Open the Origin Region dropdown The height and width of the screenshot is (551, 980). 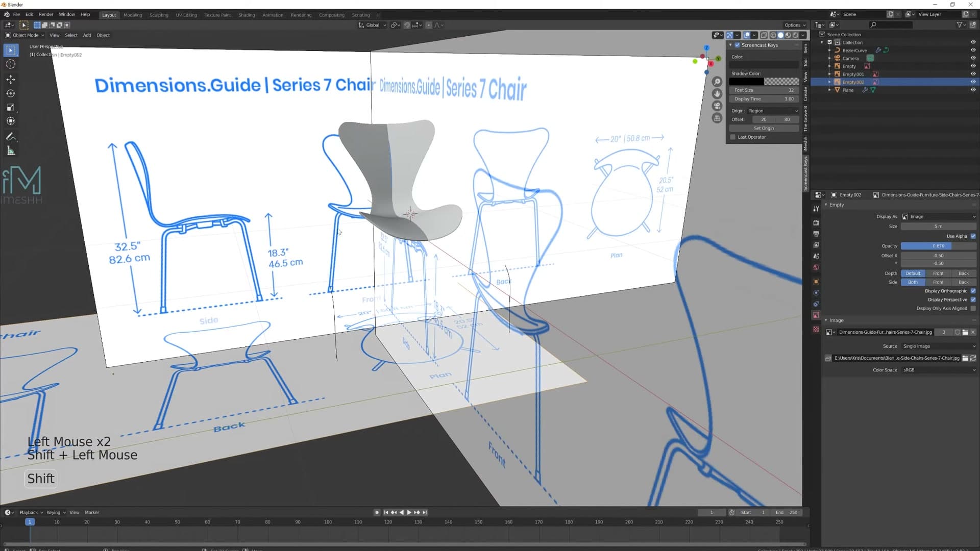point(773,111)
